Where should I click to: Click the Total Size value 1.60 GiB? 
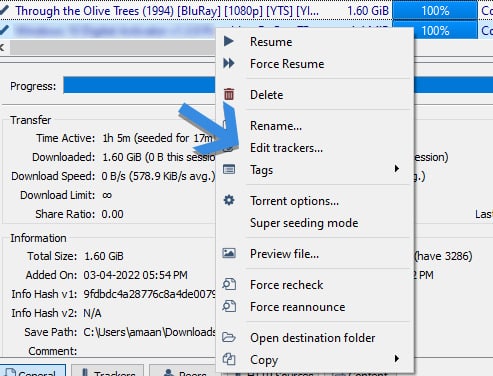[x=104, y=256]
